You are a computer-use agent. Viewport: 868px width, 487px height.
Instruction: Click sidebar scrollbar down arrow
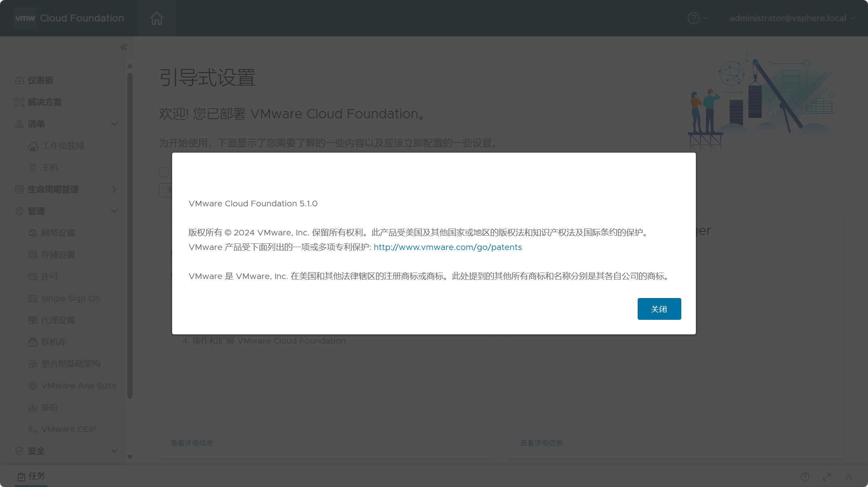point(130,457)
